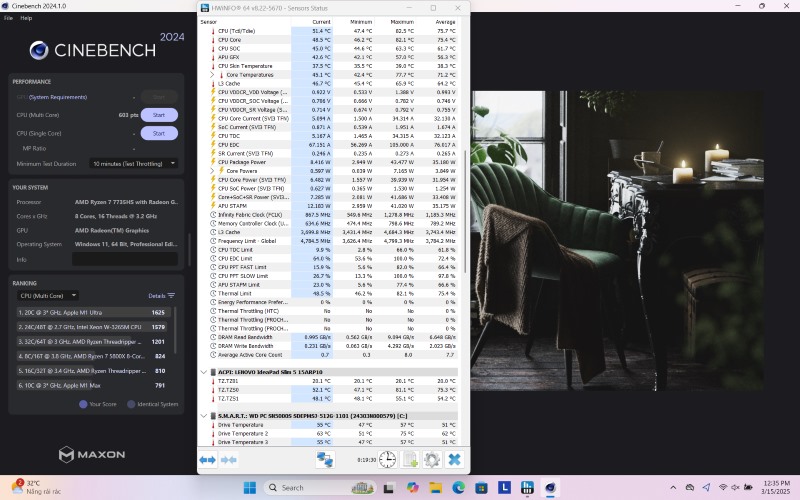This screenshot has height=500, width=800.
Task: Select Intel Xeon W-3265M ranking entry
Action: (94, 327)
